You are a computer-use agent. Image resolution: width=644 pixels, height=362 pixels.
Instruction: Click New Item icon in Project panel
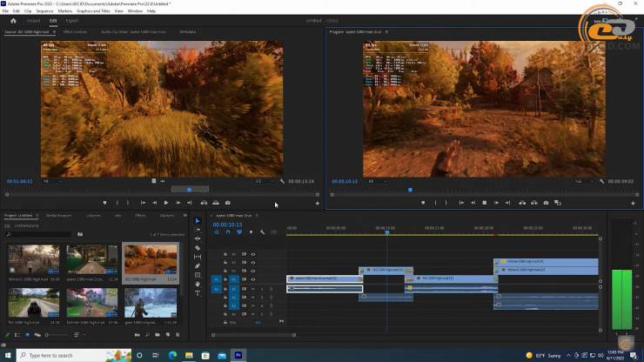pyautogui.click(x=168, y=335)
